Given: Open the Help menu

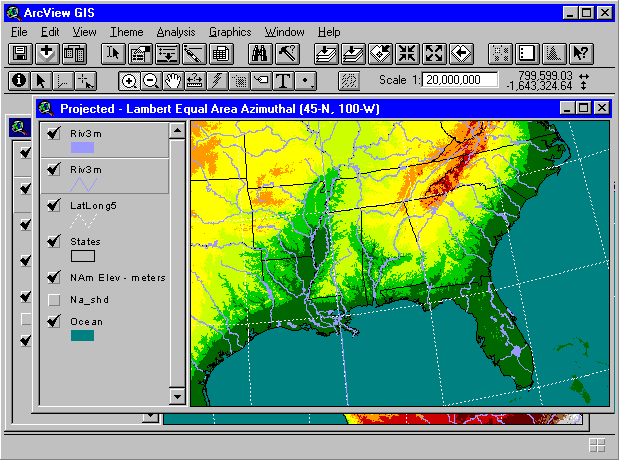Looking at the screenshot, I should [329, 32].
